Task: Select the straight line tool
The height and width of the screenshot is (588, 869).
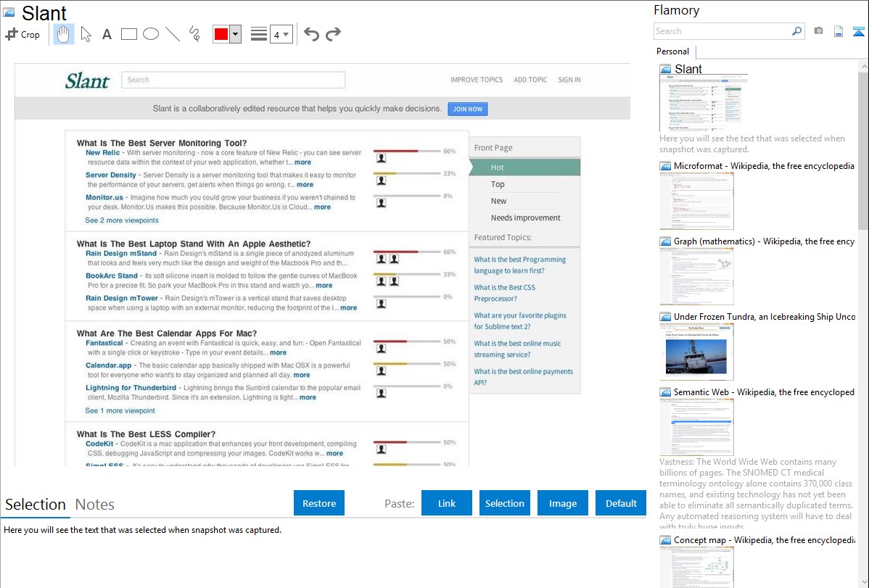Action: [x=173, y=34]
